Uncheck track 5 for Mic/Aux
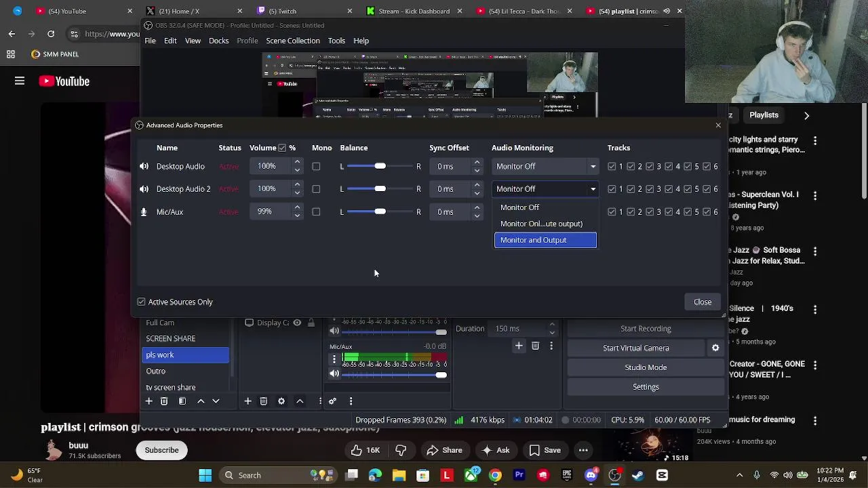 [x=688, y=211]
